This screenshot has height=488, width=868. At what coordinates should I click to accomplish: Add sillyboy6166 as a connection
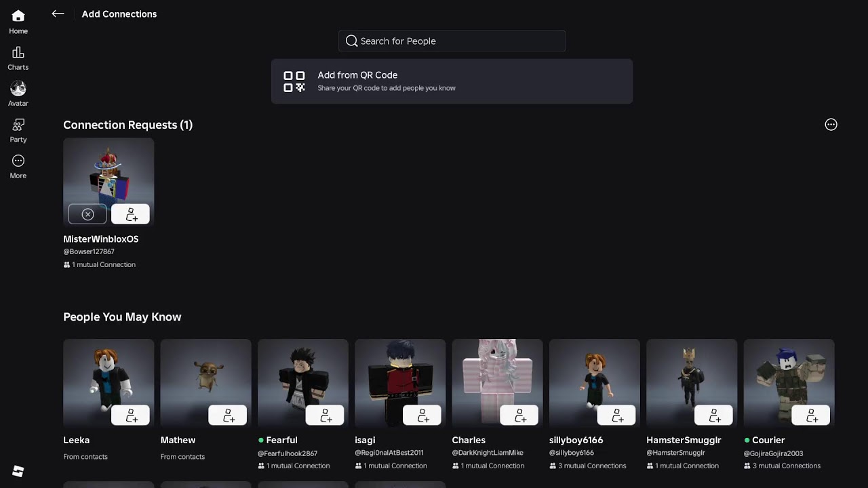616,415
